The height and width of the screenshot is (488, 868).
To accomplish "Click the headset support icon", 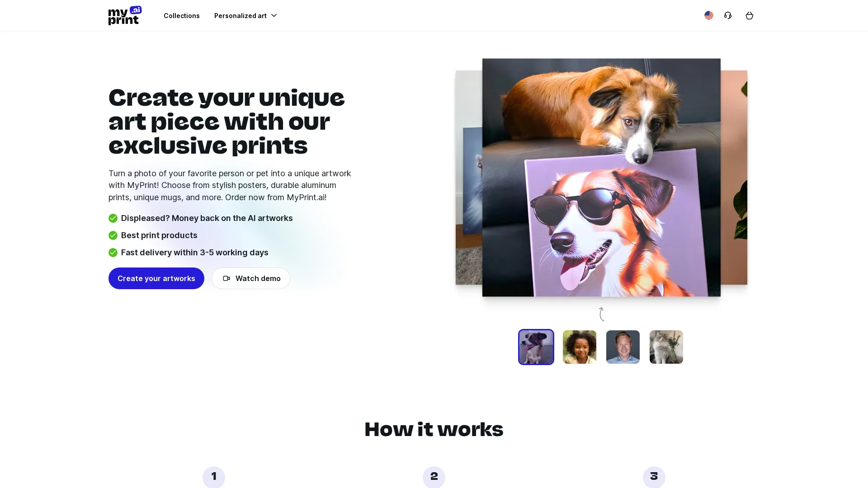I will click(727, 15).
